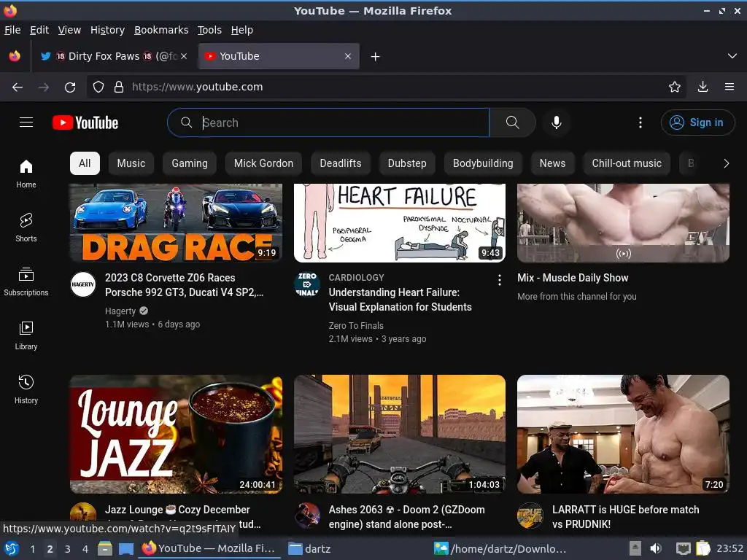
Task: Select the Bodybuilding filter chip
Action: (x=483, y=163)
